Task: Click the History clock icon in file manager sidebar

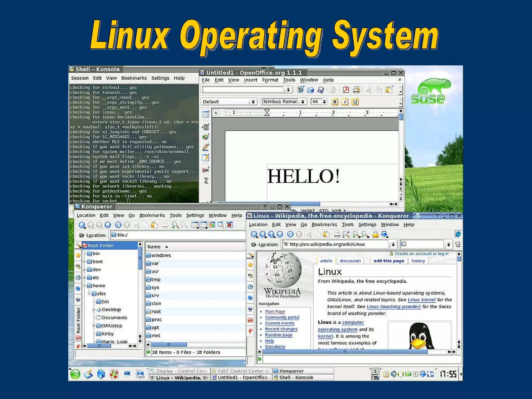Action: [x=78, y=278]
